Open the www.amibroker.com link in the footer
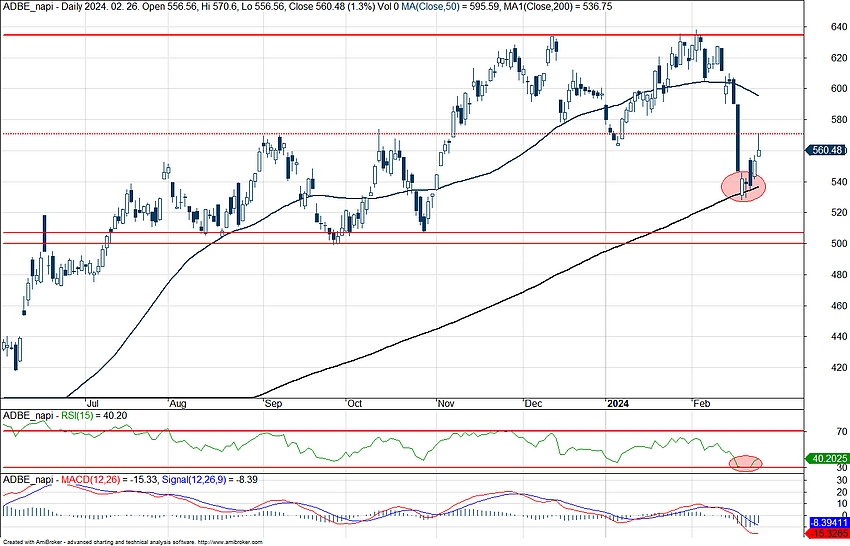 coord(231,542)
